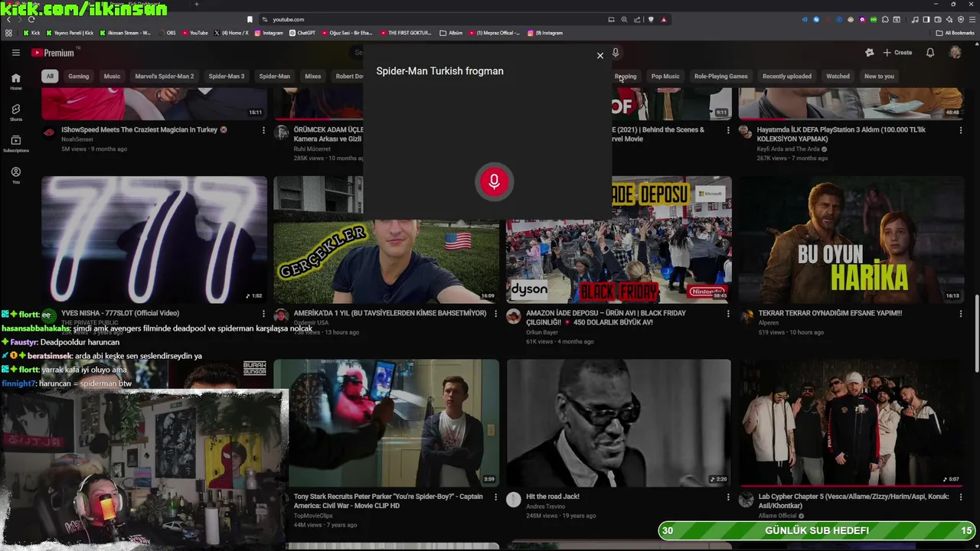Select the New to you chip

coord(879,77)
